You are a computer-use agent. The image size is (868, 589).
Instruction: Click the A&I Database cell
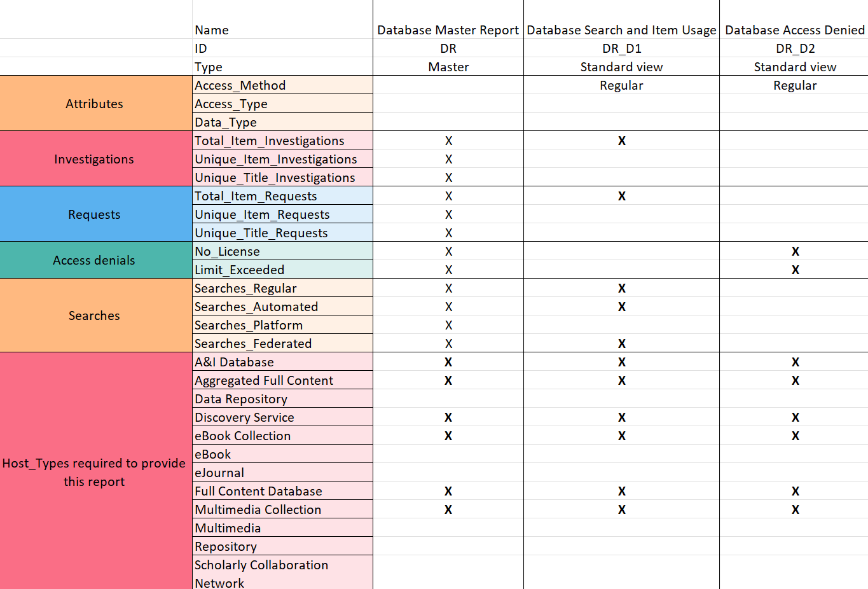point(282,362)
